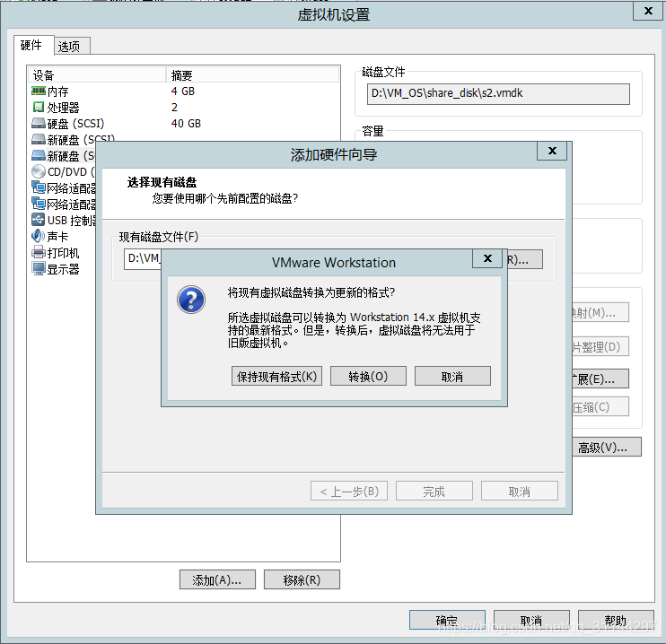Click the wizard's 取消 button
The image size is (666, 644).
click(x=520, y=492)
